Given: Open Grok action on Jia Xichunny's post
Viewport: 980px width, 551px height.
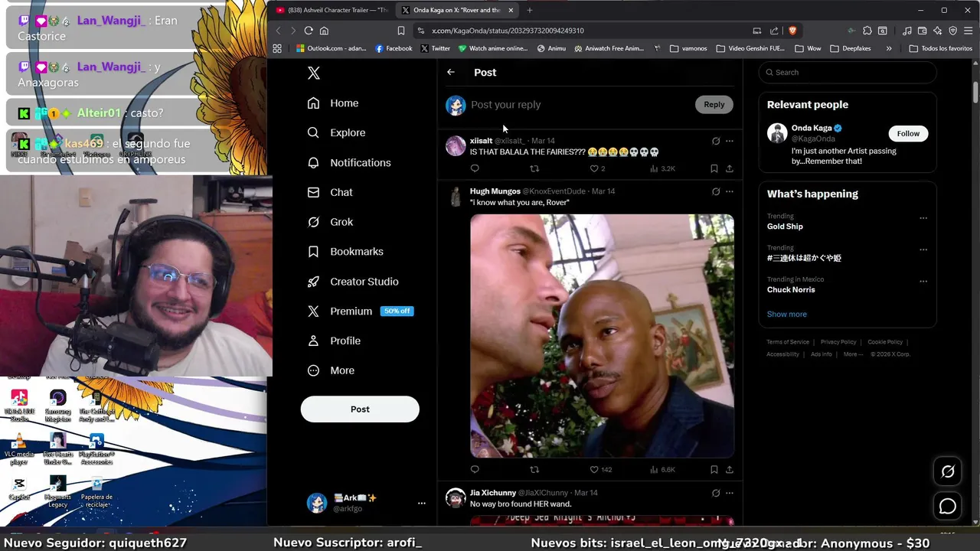Looking at the screenshot, I should click(x=716, y=493).
